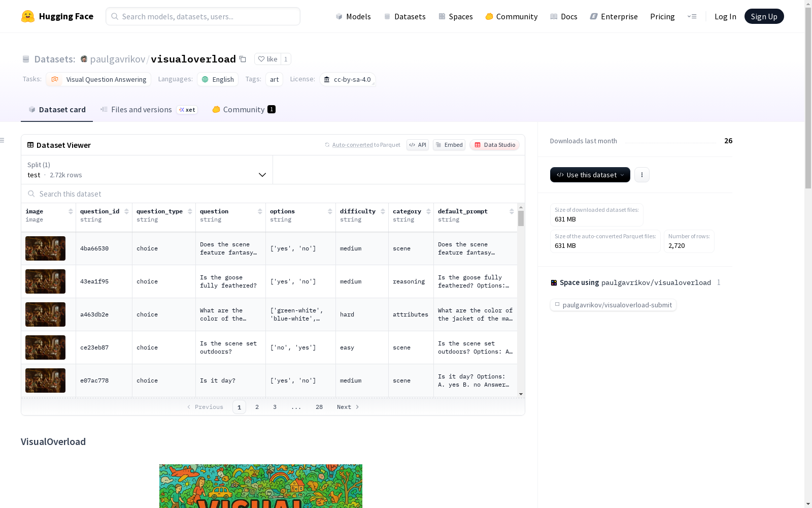Sort by category column
Viewport: 812px width, 508px height.
(x=428, y=211)
